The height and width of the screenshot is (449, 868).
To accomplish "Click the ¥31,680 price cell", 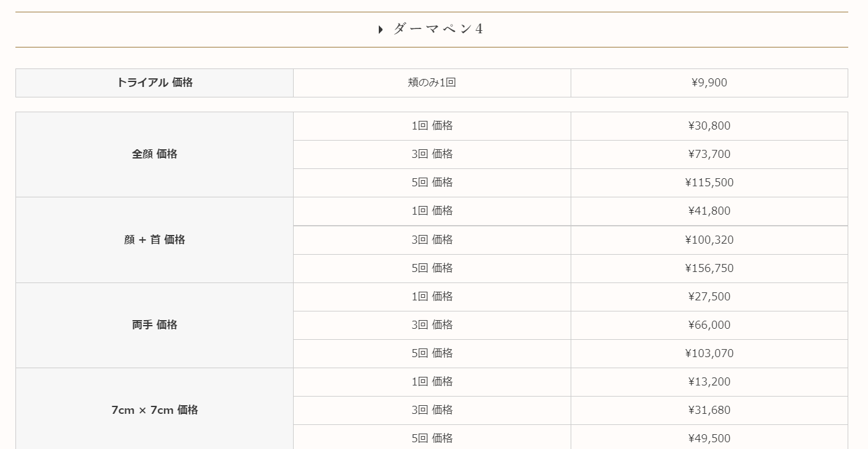I will tap(709, 410).
